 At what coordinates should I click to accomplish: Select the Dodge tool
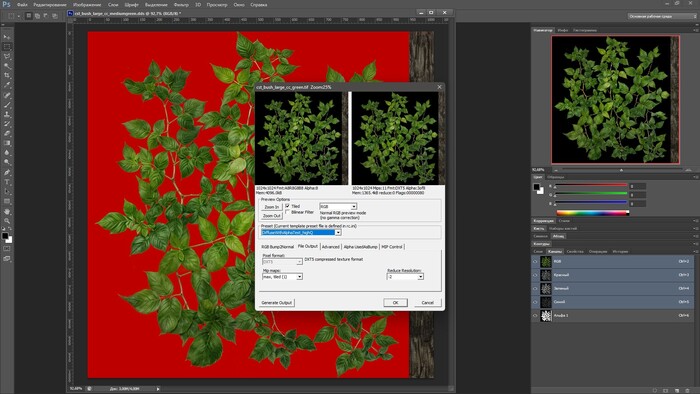pos(7,162)
